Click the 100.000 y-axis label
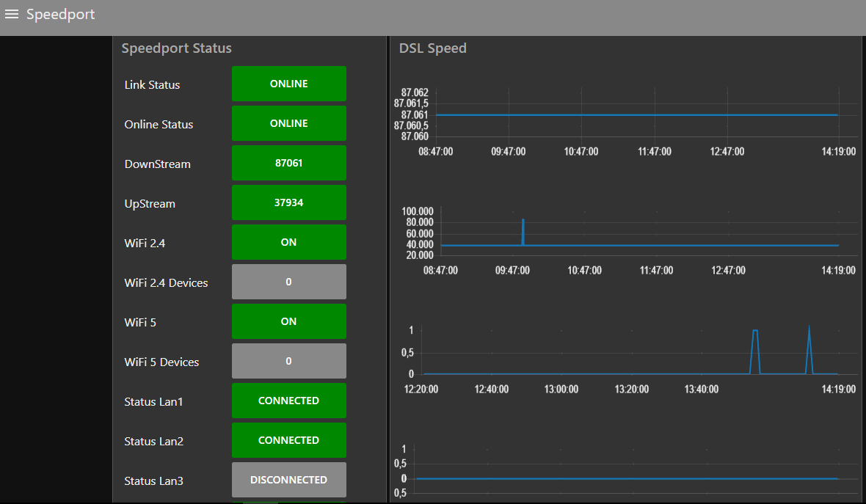This screenshot has height=504, width=866. pos(418,211)
